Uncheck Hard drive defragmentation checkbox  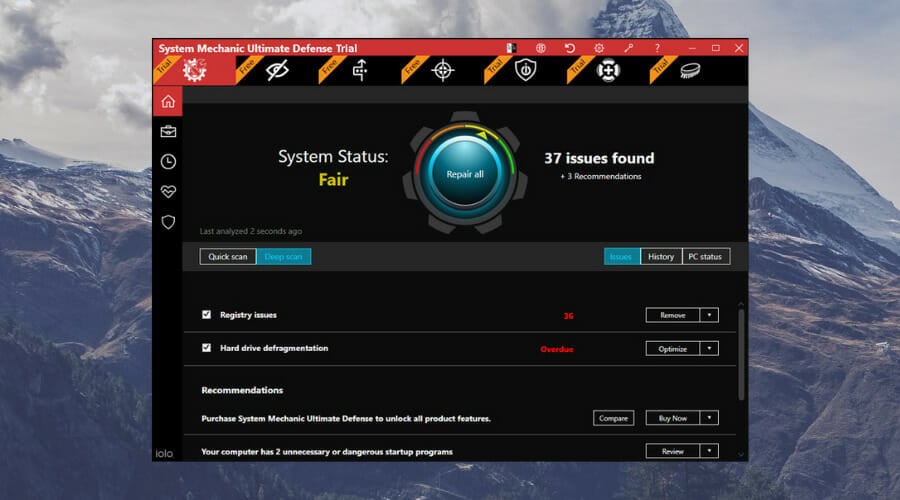click(x=207, y=348)
